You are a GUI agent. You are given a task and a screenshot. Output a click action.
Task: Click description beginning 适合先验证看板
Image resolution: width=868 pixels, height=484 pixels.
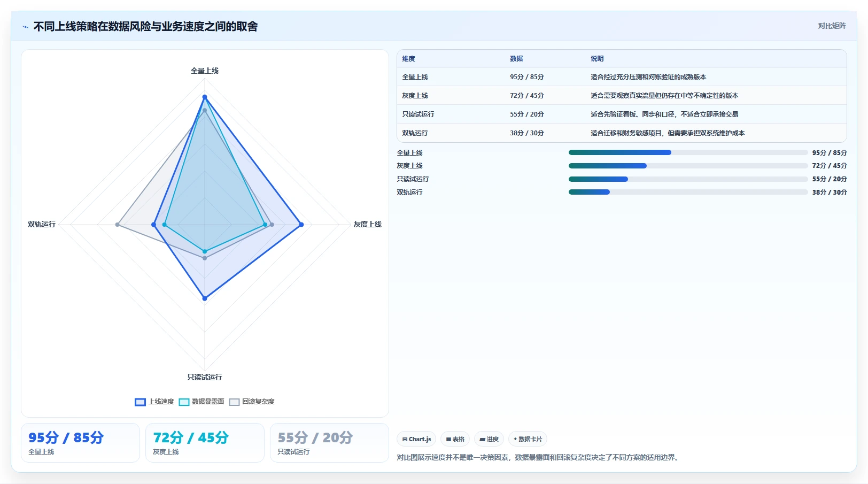(664, 114)
